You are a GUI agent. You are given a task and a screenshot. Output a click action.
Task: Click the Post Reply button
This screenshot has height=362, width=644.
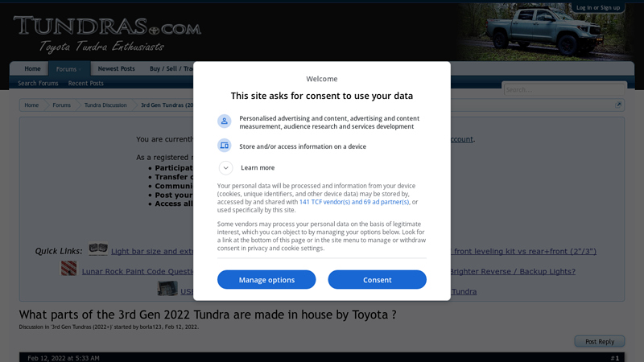[600, 342]
